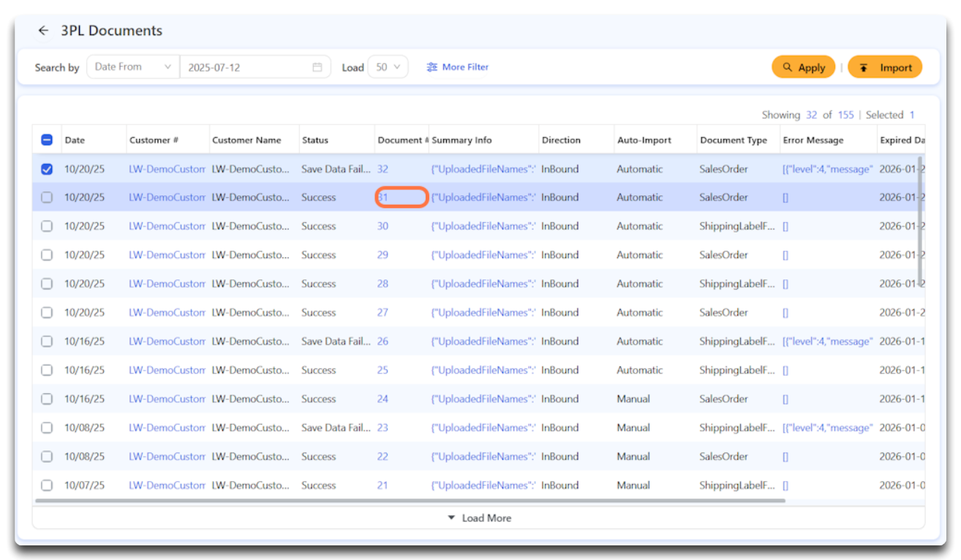This screenshot has width=961, height=560.
Task: Toggle the select-all header checkbox
Action: pos(47,140)
